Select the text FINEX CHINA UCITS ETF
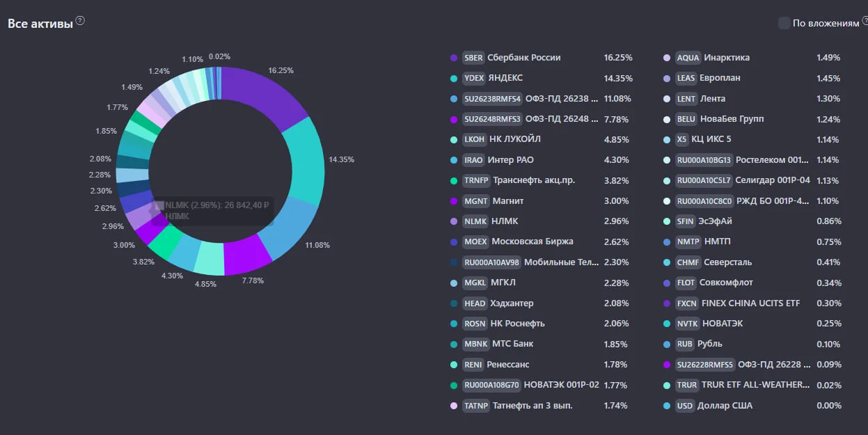The image size is (868, 435). click(x=751, y=303)
